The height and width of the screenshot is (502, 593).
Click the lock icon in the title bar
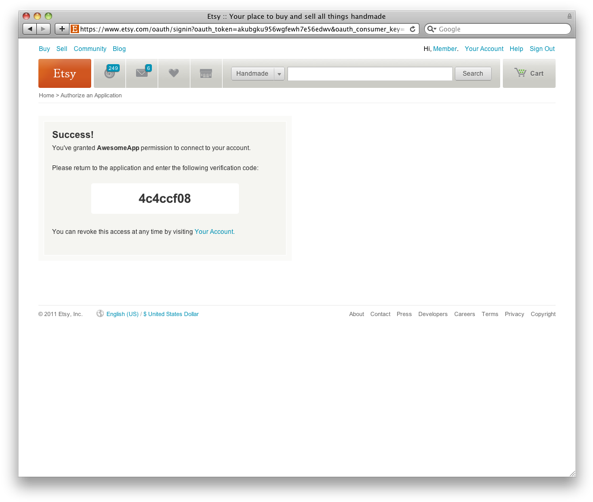(x=569, y=16)
